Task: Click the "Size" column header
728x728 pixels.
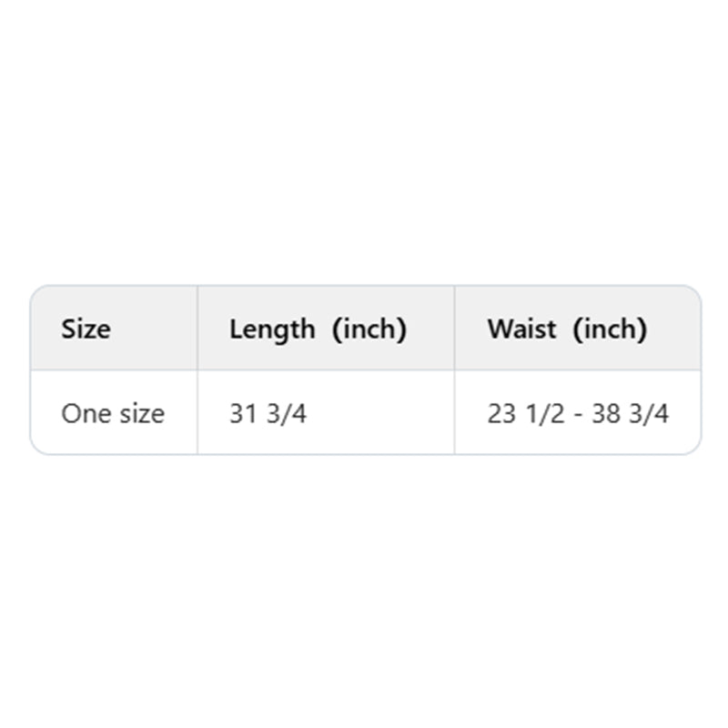Action: click(86, 329)
